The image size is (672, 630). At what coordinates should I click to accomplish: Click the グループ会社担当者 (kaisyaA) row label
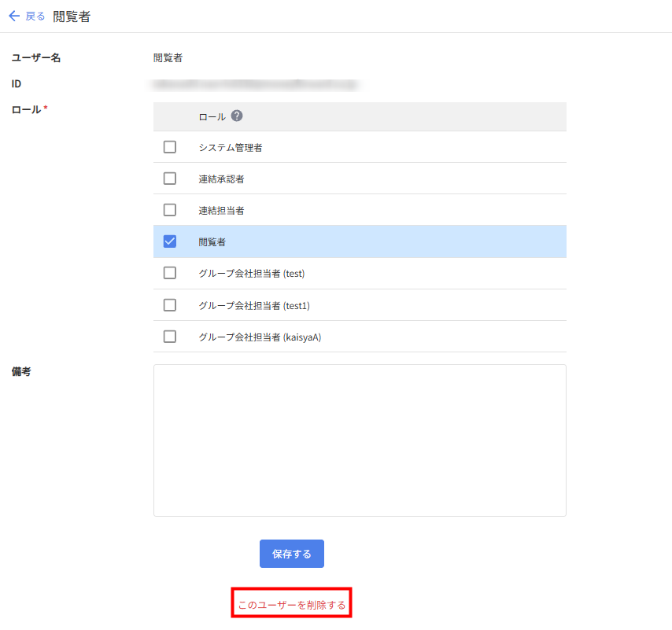[x=260, y=337]
